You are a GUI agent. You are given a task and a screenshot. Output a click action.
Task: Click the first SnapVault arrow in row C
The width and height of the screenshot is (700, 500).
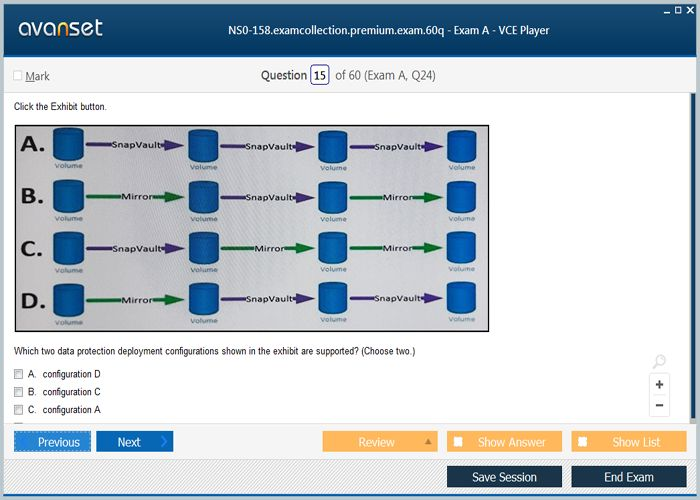[x=135, y=248]
